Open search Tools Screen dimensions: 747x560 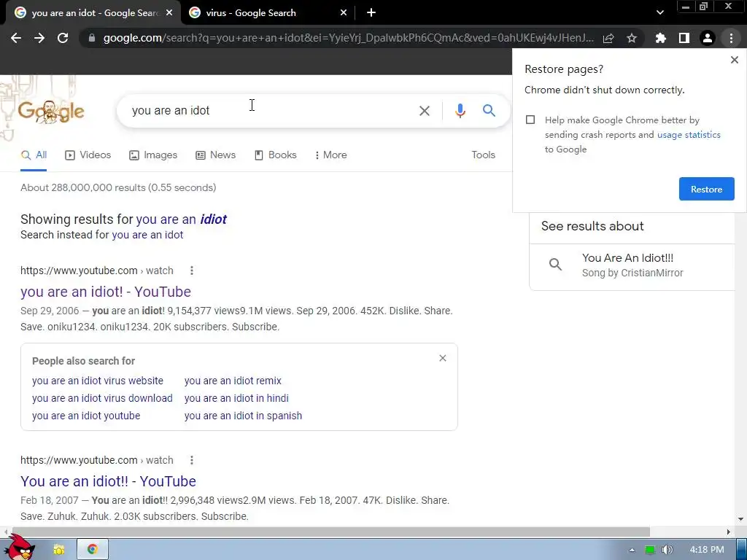click(483, 155)
